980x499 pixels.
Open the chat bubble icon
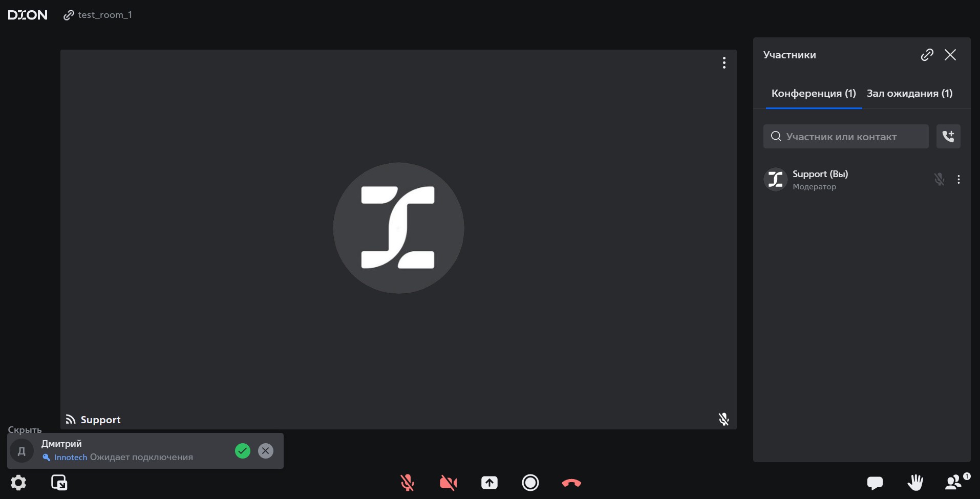(x=875, y=483)
